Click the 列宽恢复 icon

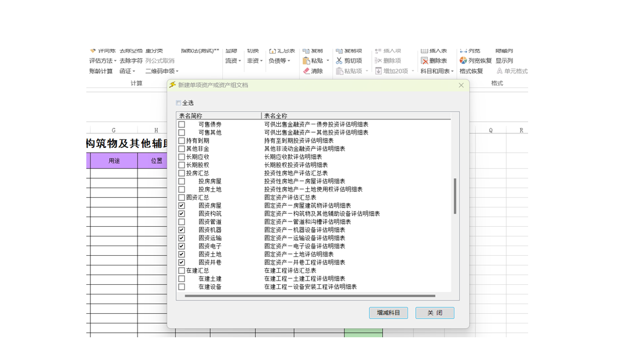463,61
